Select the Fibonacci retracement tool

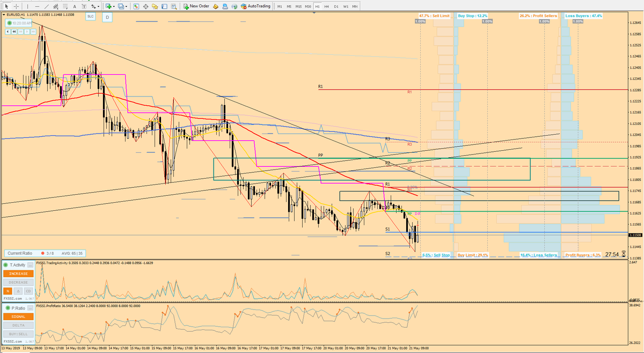click(65, 6)
